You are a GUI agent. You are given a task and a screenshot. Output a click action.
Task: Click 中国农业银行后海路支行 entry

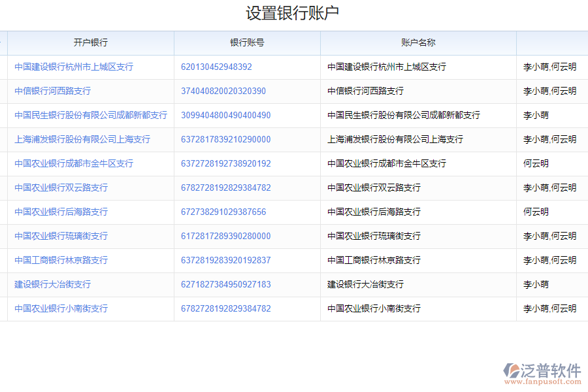click(x=59, y=212)
